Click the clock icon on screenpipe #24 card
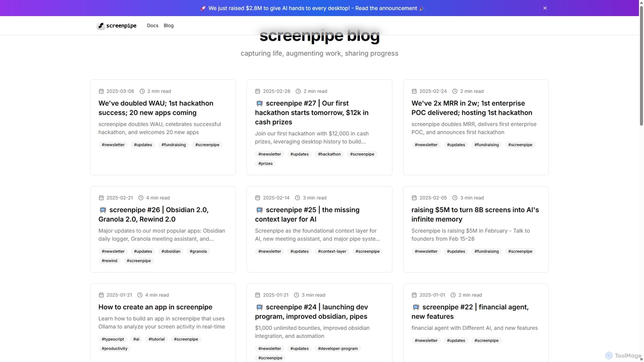Screen dimensions: 644x362 296,295
